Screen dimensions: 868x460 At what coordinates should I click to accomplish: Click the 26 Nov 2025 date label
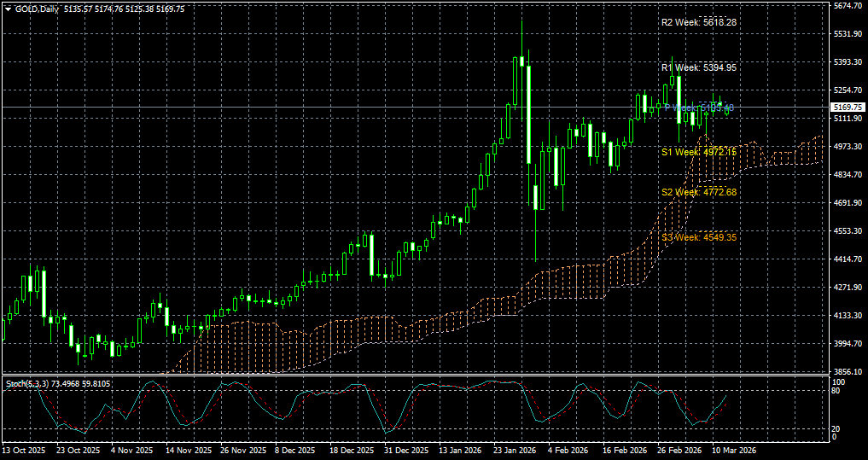coord(242,451)
